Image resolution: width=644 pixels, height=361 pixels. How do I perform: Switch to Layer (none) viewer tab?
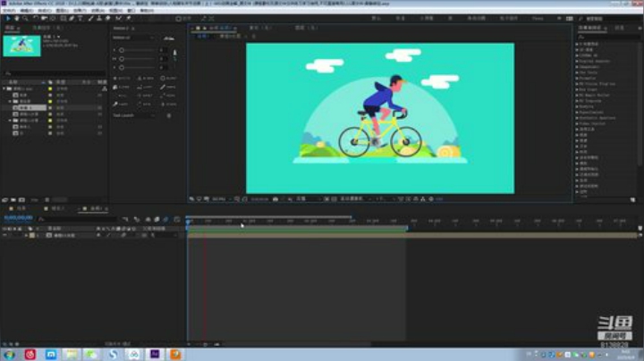pos(307,28)
